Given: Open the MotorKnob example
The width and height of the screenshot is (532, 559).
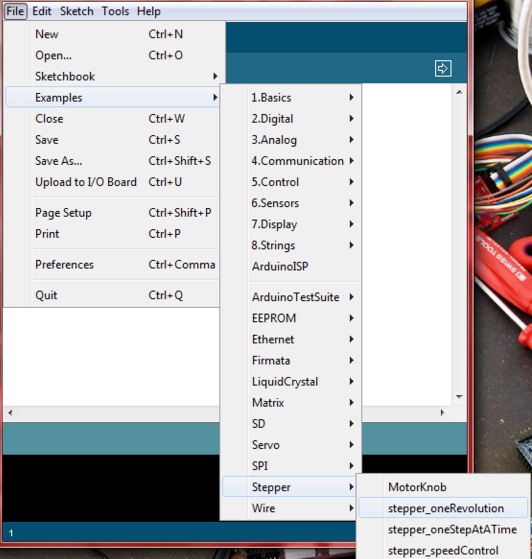Looking at the screenshot, I should pyautogui.click(x=443, y=487).
